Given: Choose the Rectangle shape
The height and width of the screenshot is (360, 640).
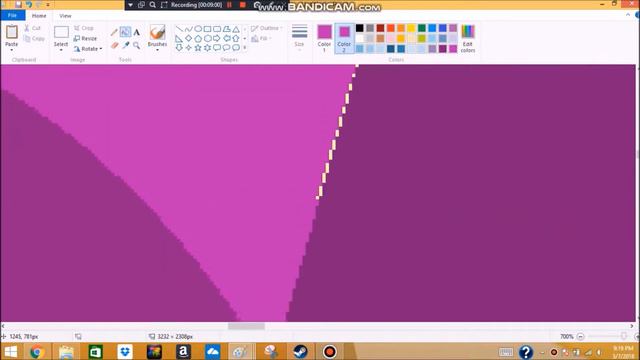Looking at the screenshot, I should (207, 29).
